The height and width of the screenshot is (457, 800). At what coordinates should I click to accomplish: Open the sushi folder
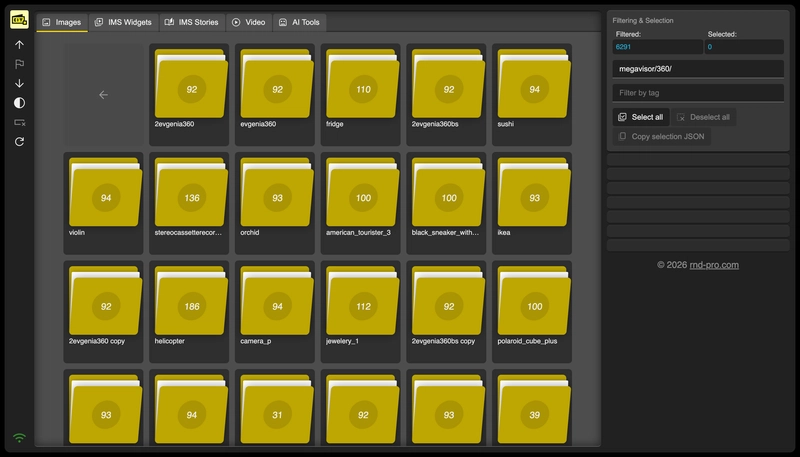(532, 95)
